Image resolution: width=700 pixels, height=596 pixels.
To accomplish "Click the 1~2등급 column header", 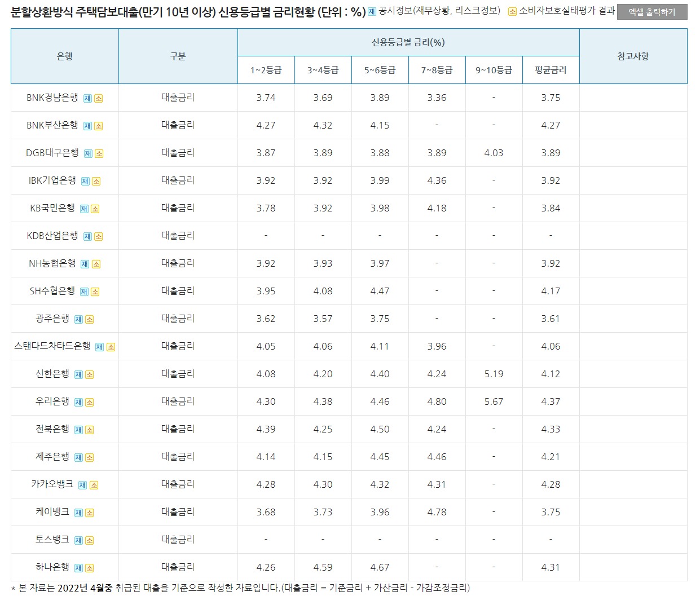I will (266, 70).
